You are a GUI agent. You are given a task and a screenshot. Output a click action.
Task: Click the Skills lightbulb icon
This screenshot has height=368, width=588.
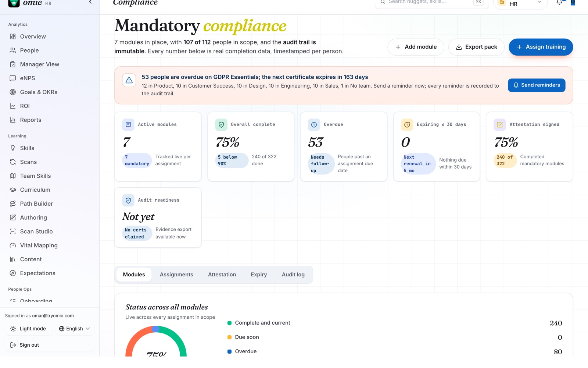click(13, 148)
